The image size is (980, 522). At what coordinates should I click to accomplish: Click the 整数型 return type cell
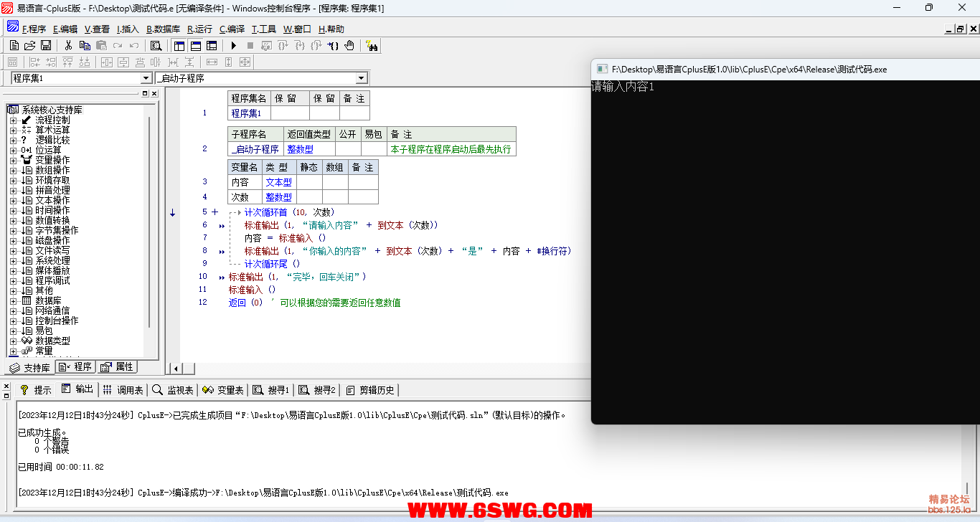click(309, 149)
